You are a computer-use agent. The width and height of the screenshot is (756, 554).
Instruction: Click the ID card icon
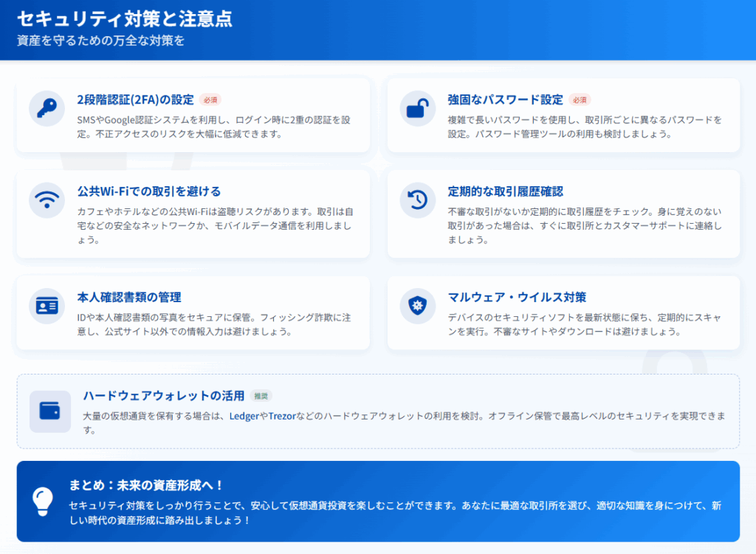pos(47,306)
